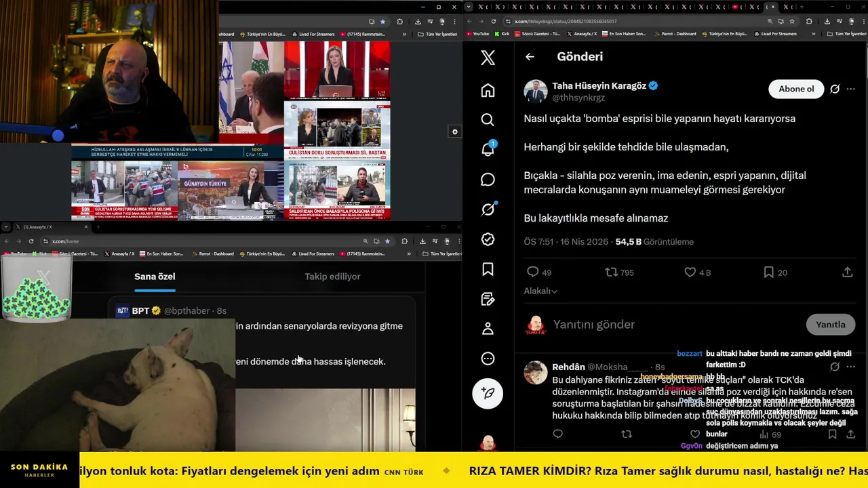Click repost icon under Rehdân's reply
The image size is (868, 488).
(x=627, y=434)
